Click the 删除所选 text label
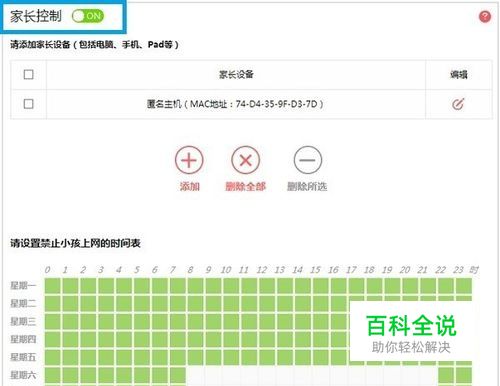This screenshot has height=386, width=500. pyautogui.click(x=307, y=186)
